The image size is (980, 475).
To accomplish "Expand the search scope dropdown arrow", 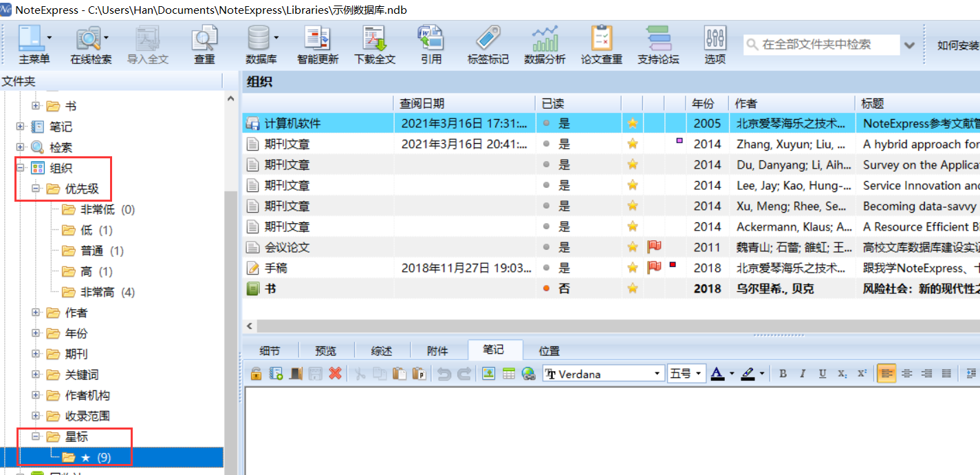I will click(x=909, y=45).
